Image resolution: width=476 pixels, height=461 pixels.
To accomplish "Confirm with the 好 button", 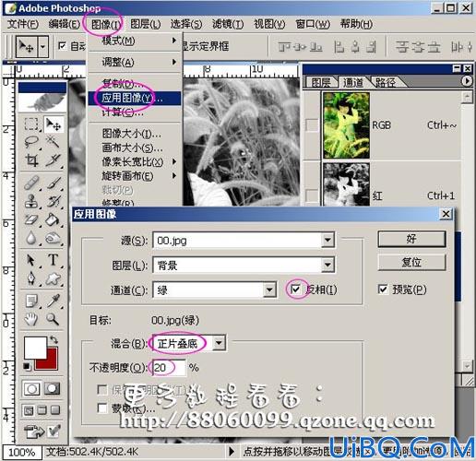I will 411,239.
